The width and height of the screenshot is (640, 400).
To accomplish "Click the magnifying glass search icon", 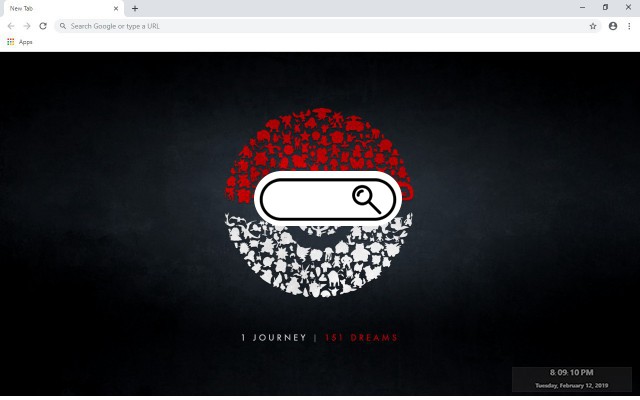I will pyautogui.click(x=366, y=200).
